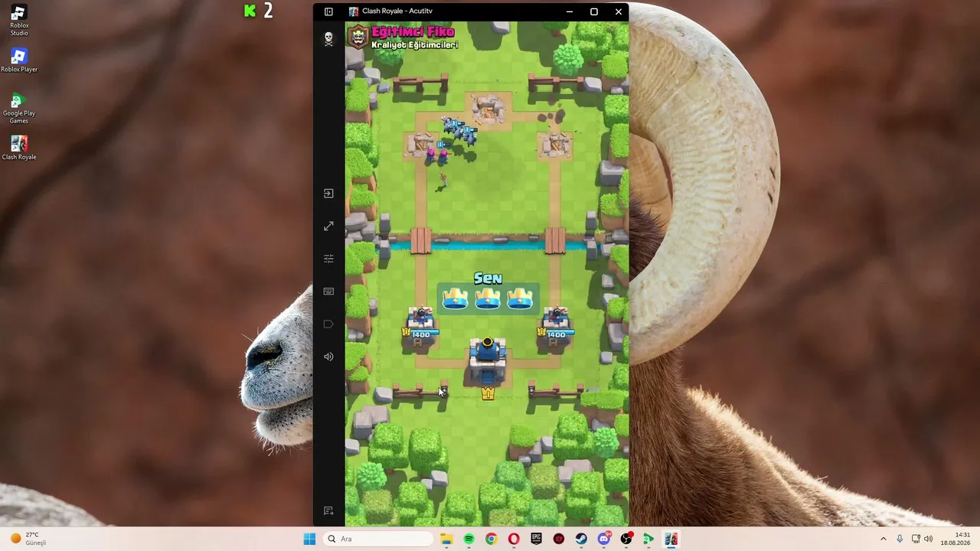Click the left blue princess tower
This screenshot has width=980, height=551.
tap(420, 325)
